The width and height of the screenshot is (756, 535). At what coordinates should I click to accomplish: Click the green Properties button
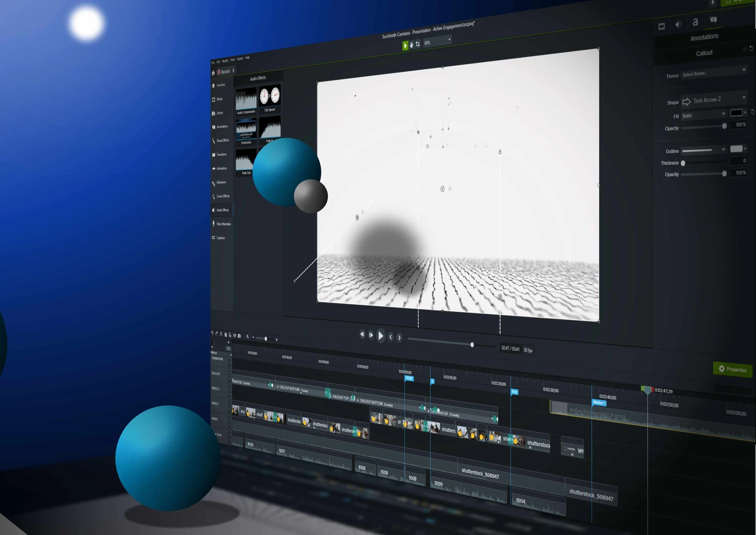pos(733,369)
